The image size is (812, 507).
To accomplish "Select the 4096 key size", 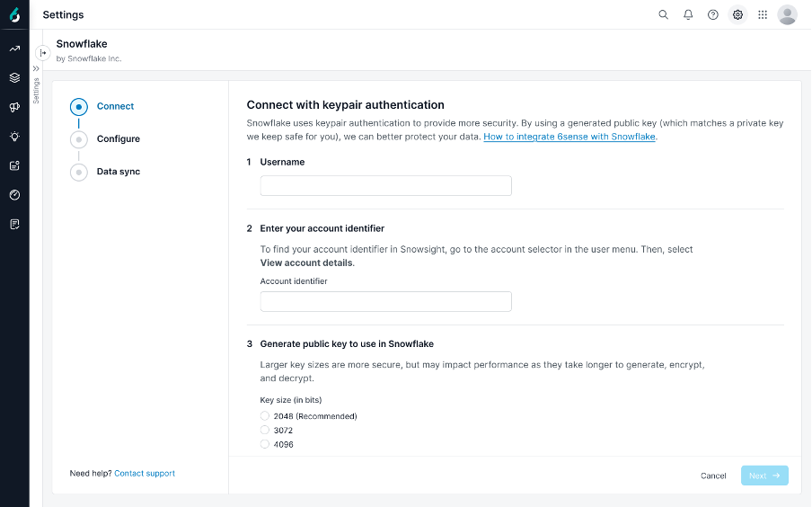I will tap(265, 444).
